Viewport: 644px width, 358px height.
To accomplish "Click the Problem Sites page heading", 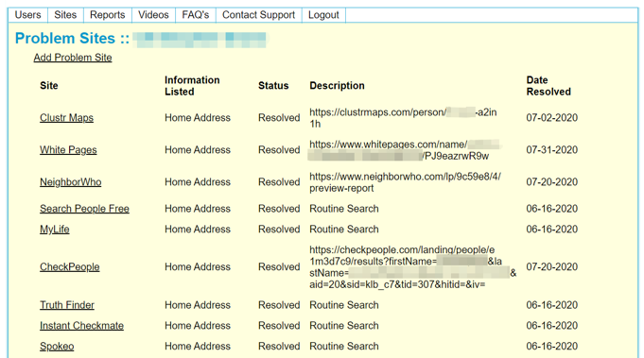I will (x=72, y=38).
